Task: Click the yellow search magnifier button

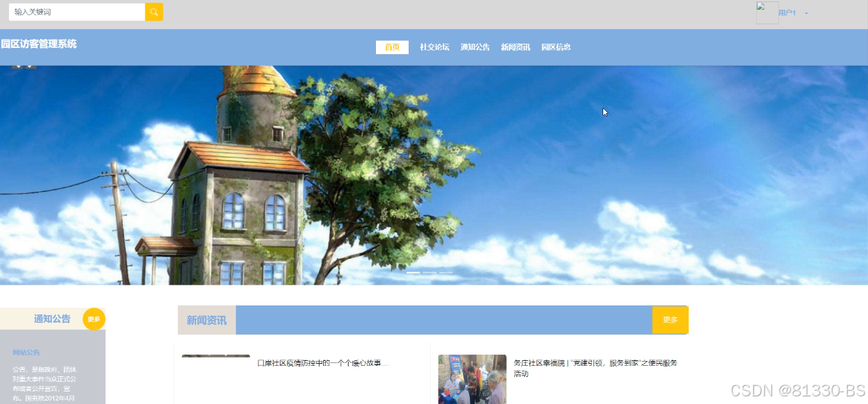Action: pyautogui.click(x=154, y=12)
